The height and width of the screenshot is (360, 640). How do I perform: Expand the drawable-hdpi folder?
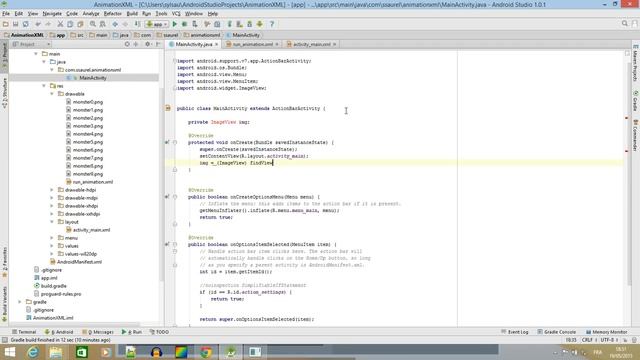point(52,190)
